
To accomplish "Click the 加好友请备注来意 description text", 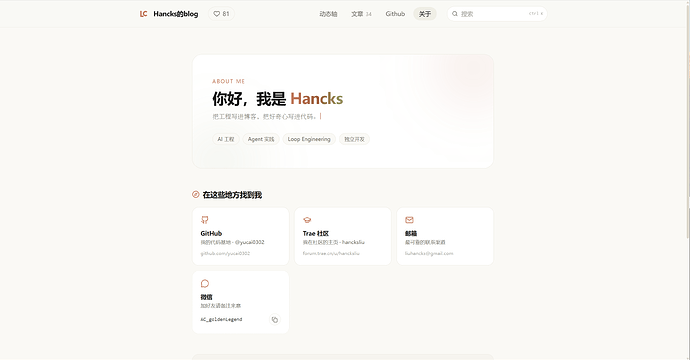I will pos(220,305).
